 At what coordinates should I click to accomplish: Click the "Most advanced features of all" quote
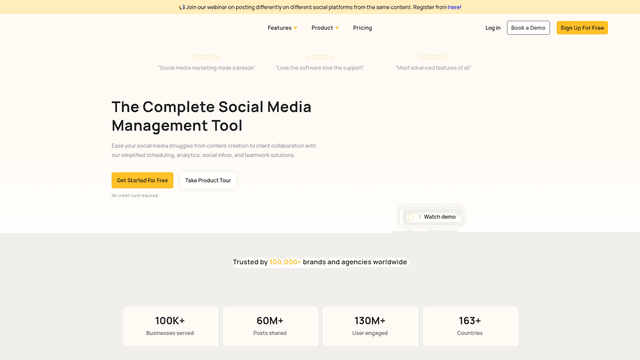pos(433,68)
